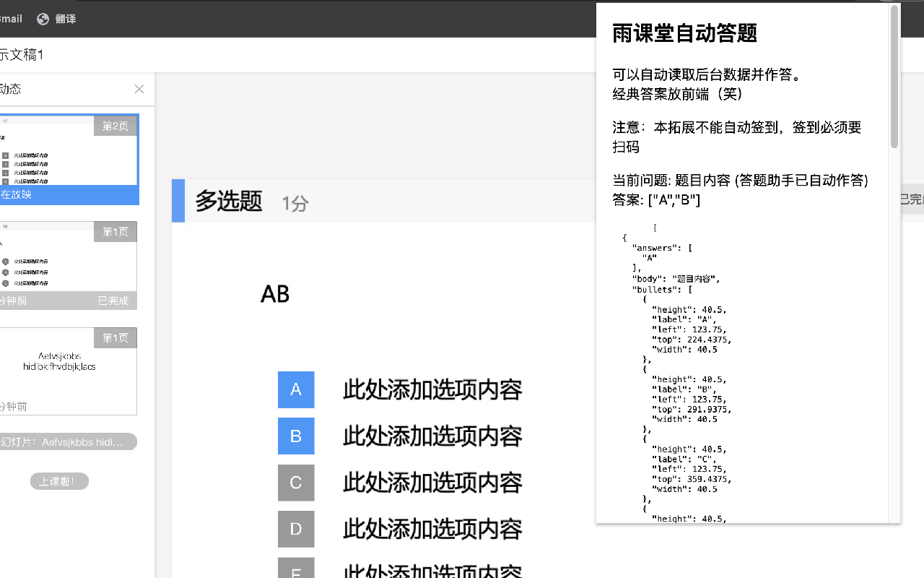Click the 当前问题 line in popup

point(740,181)
